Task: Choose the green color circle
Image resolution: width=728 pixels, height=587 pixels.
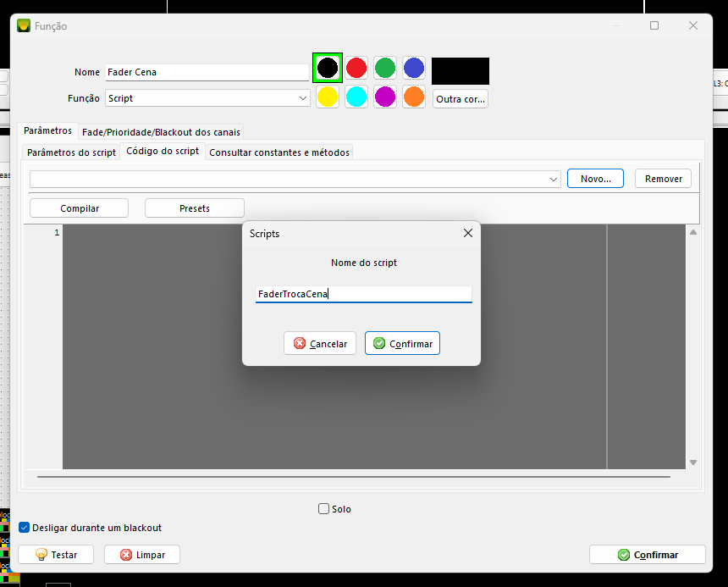Action: click(x=385, y=68)
